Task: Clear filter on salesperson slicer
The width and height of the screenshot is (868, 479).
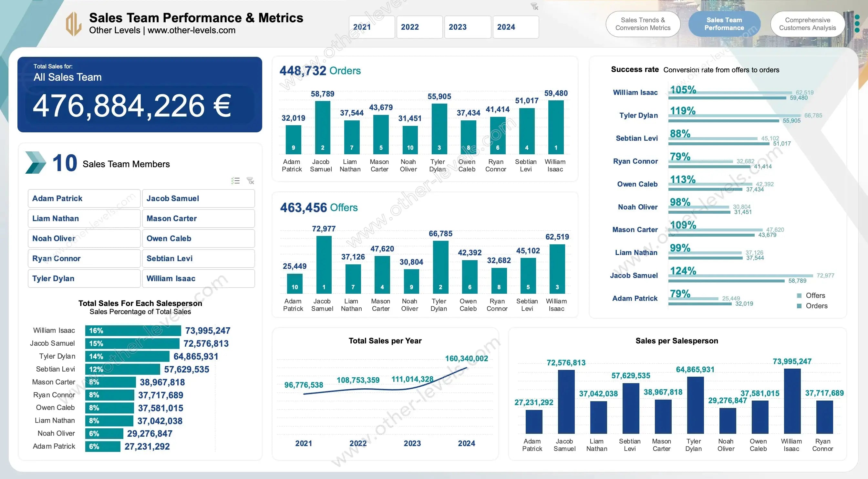Action: 250,181
